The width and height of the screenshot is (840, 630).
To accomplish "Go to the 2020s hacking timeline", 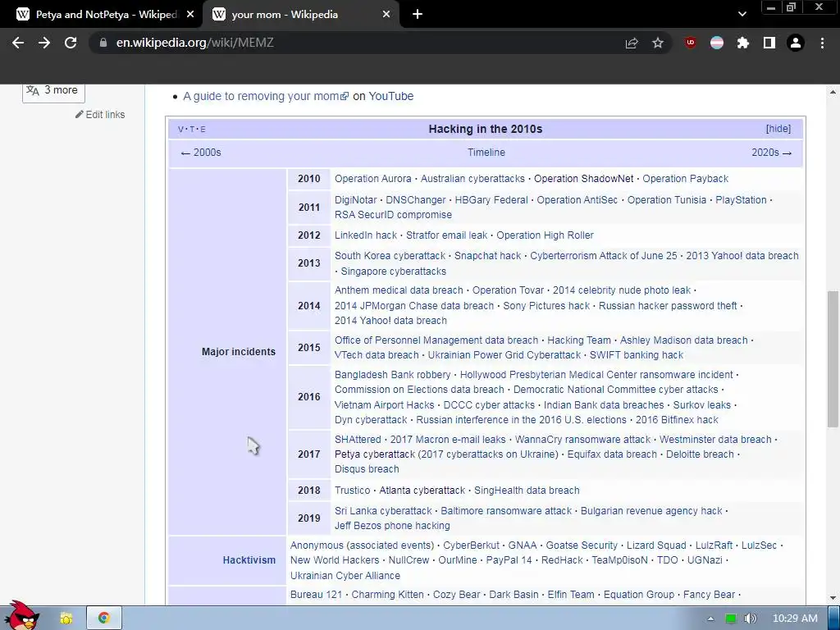I will [771, 153].
